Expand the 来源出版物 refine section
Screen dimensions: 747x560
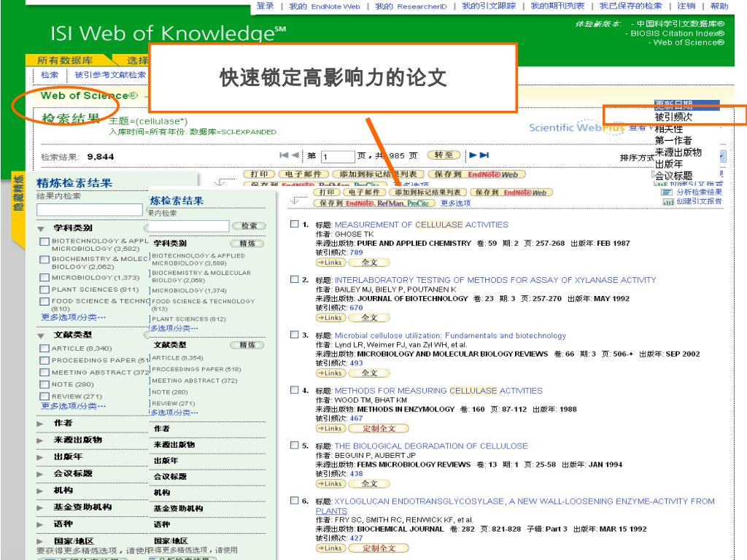point(40,440)
